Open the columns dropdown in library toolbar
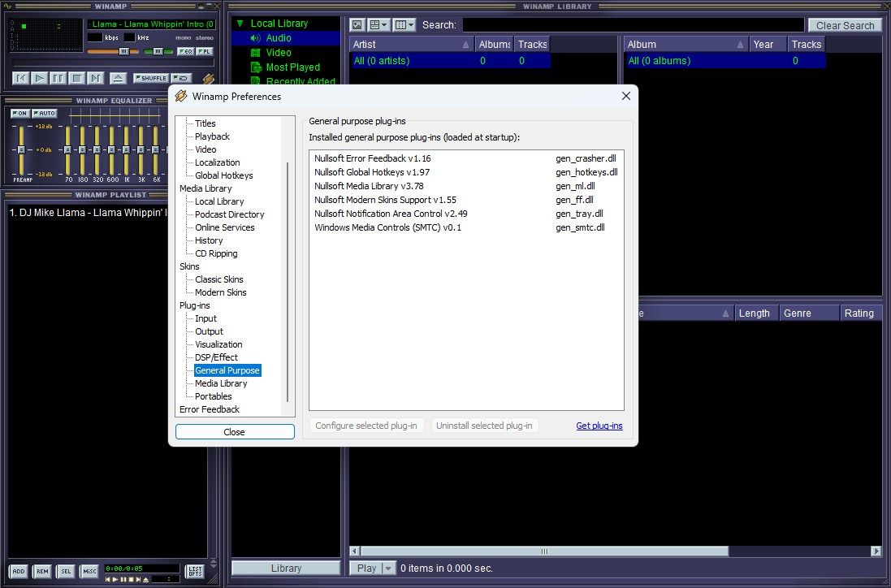 click(x=404, y=25)
